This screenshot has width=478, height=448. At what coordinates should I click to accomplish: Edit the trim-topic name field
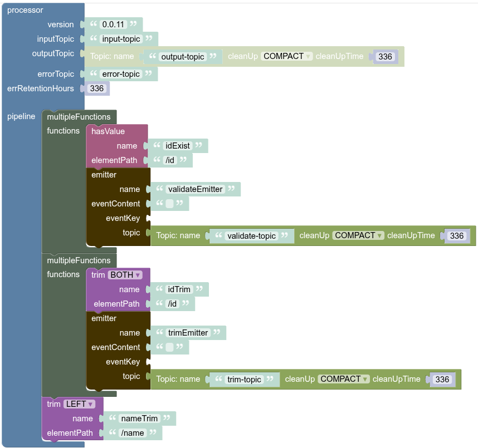coord(244,379)
